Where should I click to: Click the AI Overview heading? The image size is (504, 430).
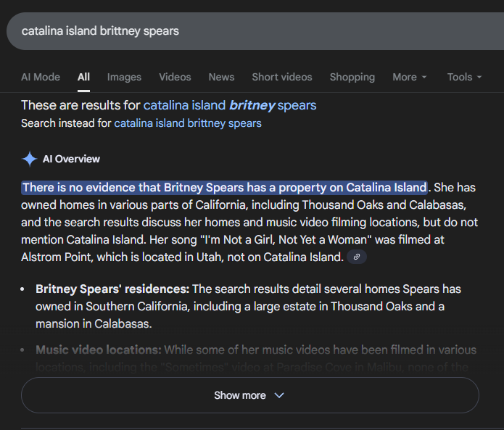(x=71, y=159)
